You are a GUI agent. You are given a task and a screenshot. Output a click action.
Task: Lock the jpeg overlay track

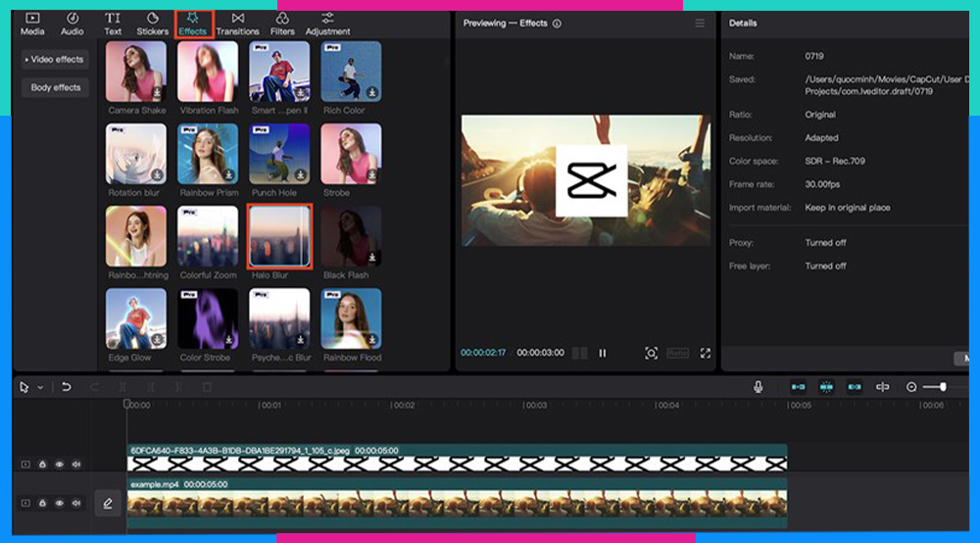pos(42,465)
